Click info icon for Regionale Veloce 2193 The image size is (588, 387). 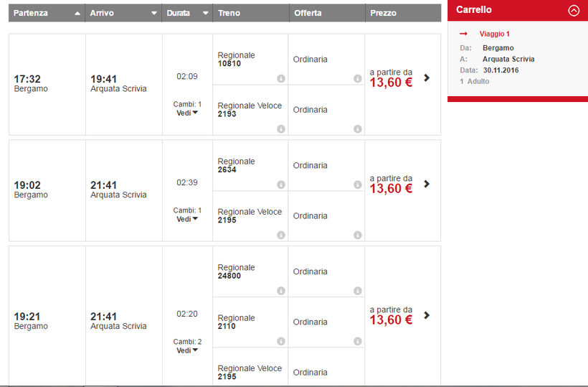pyautogui.click(x=281, y=129)
